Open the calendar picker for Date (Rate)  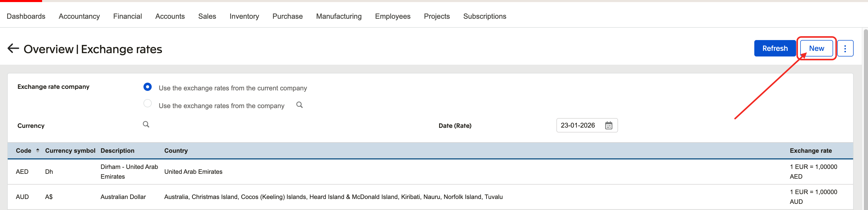[x=608, y=125]
